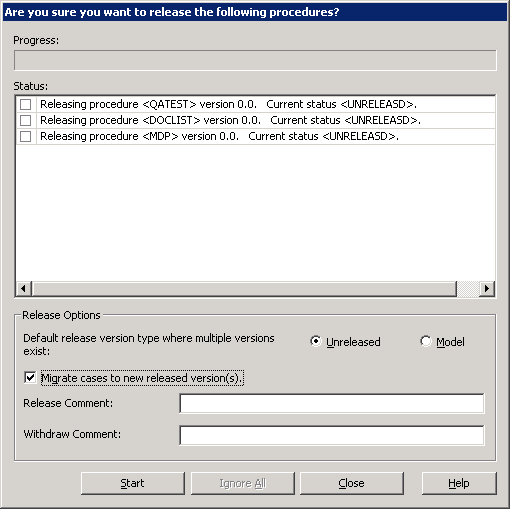Focus the Release Comment field

click(x=332, y=403)
